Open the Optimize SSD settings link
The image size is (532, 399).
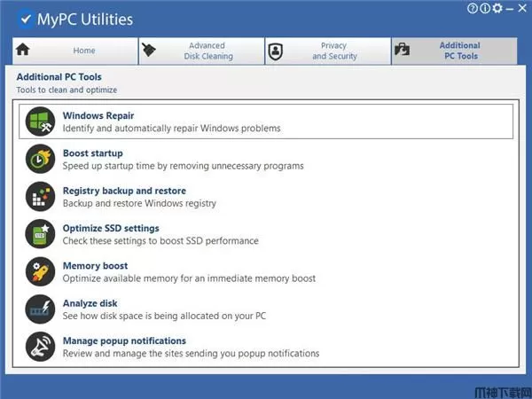click(x=111, y=228)
